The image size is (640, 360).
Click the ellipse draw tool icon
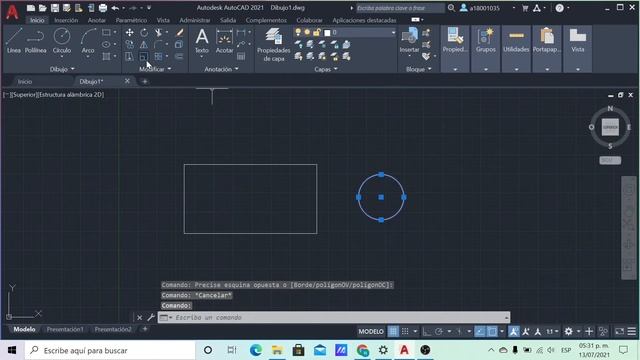[x=107, y=44]
